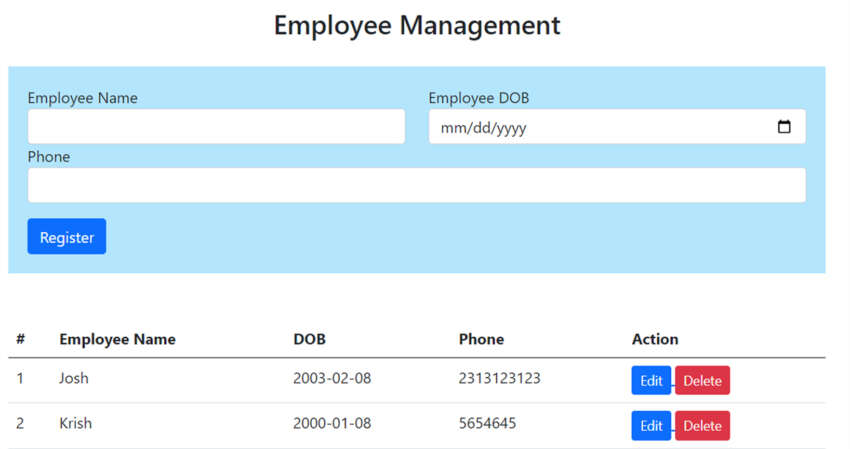Select the name Krish in the table
Image resolution: width=850 pixels, height=449 pixels.
(75, 423)
